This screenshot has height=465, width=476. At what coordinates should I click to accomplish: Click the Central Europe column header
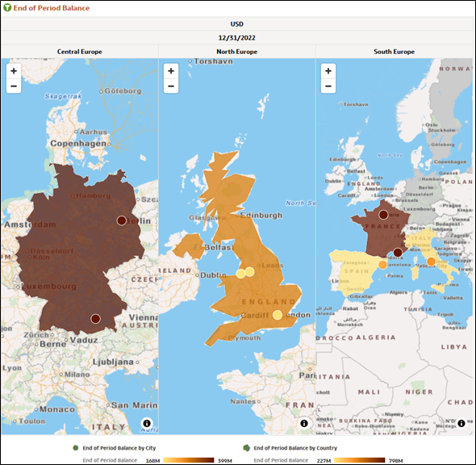[80, 52]
